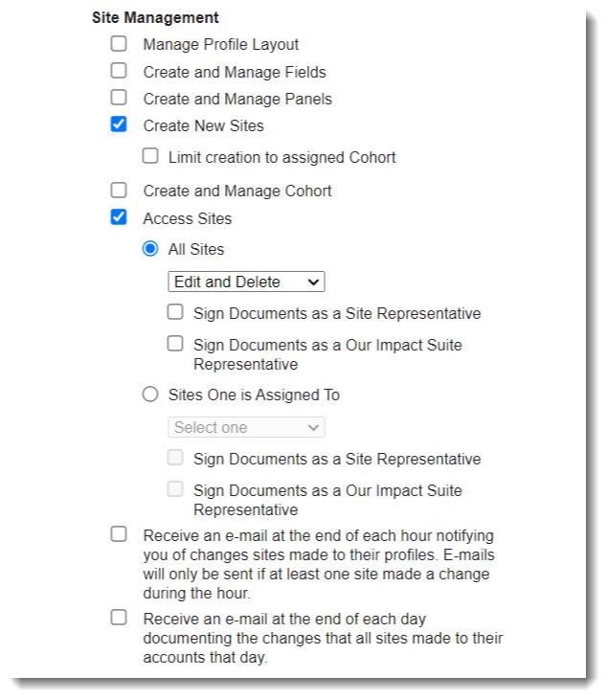Check Sign Documents as a Site Representative under All Sites
Viewport: 608px width, 700px height.
[175, 312]
